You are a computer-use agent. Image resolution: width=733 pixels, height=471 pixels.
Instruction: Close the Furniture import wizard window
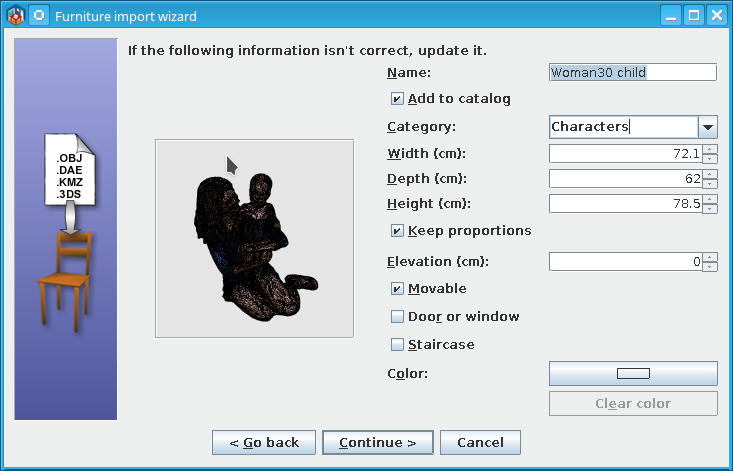click(717, 16)
